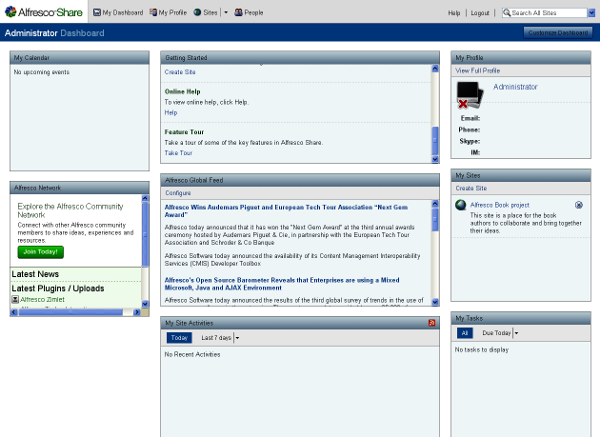The height and width of the screenshot is (437, 600).
Task: Click the No tasks to display text
Action: (482, 349)
